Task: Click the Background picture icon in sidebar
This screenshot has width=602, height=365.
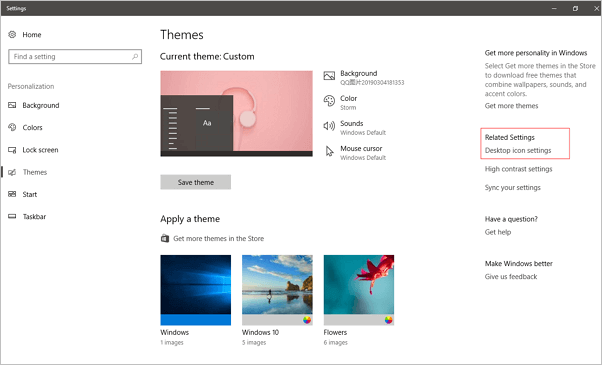Action: pos(12,105)
